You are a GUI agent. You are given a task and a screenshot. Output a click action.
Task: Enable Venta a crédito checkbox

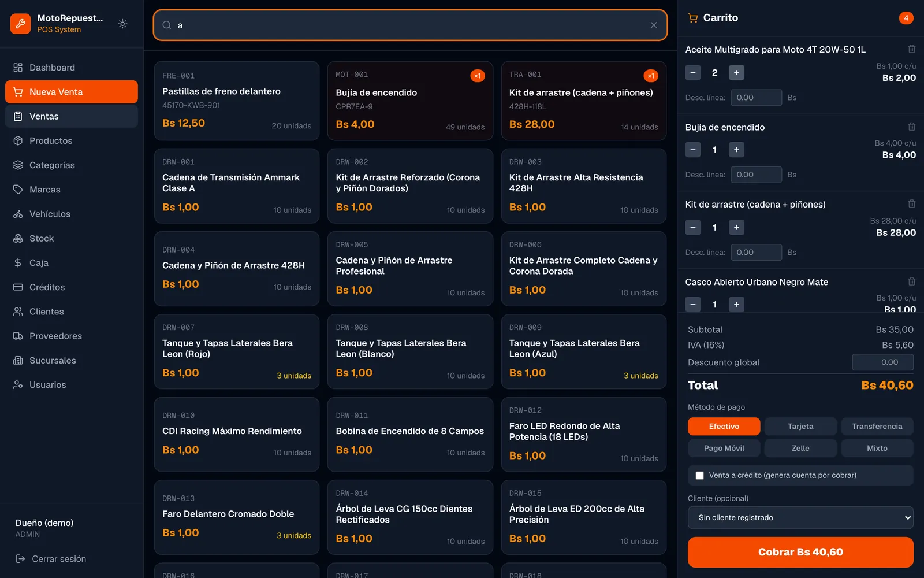pos(699,476)
